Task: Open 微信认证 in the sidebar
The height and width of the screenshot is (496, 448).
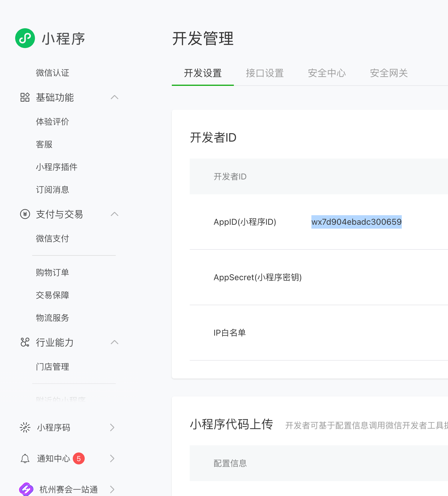Action: click(52, 73)
